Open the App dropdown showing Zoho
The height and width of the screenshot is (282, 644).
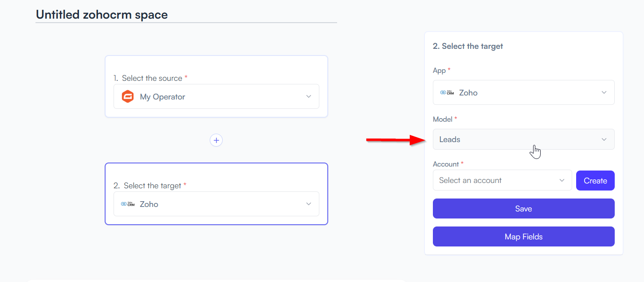(524, 92)
